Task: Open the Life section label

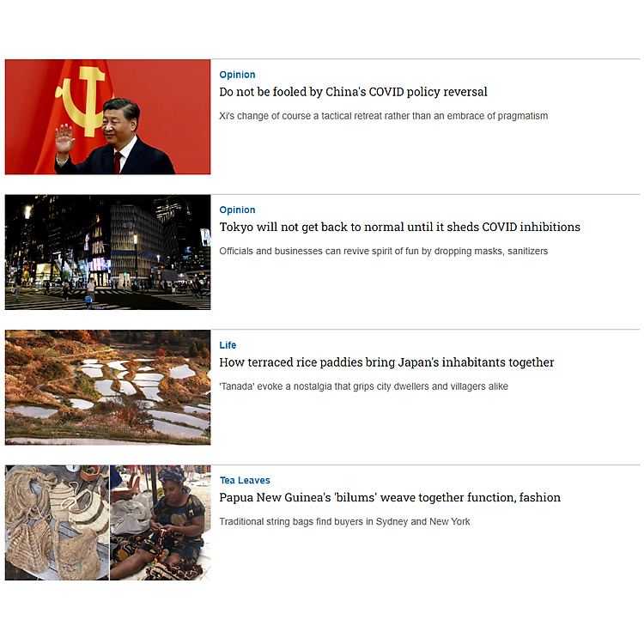Action: pos(228,345)
